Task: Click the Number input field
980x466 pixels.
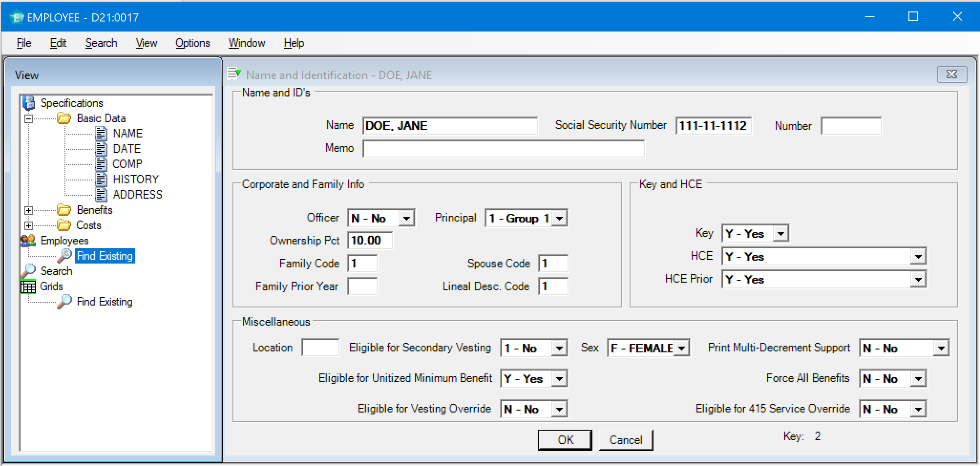Action: click(851, 126)
